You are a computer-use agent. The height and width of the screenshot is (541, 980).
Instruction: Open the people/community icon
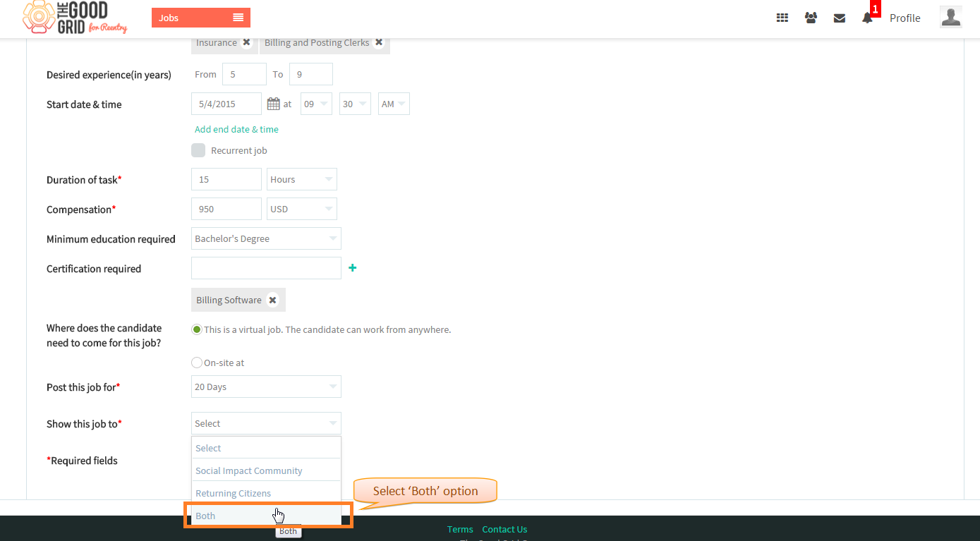point(811,18)
